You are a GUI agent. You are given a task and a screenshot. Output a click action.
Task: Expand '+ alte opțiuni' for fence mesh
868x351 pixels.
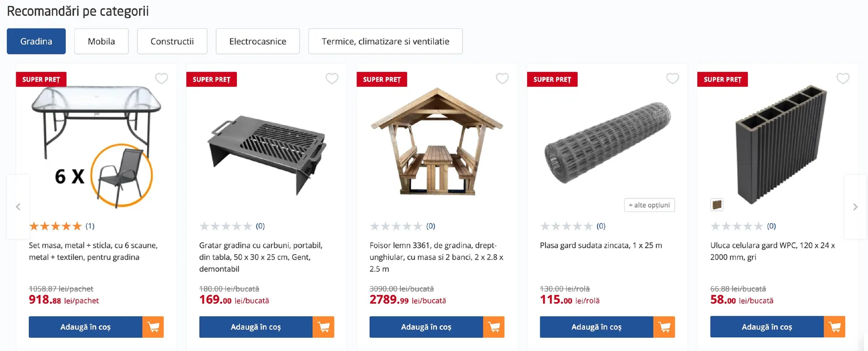[x=649, y=205]
